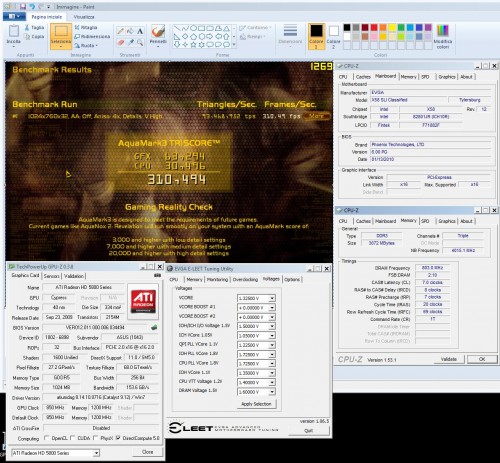Select the color picker eyedropper tool
The image size is (500, 463).
pos(130,42)
